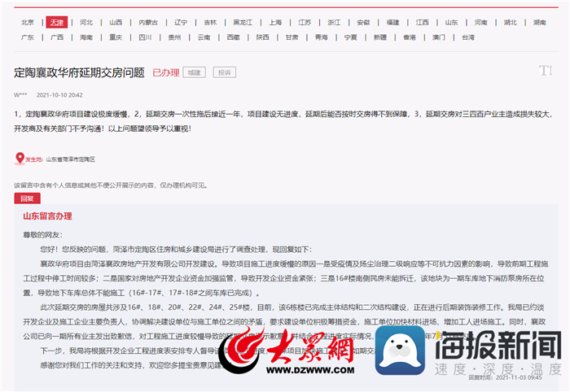Select the 西藏 link
Viewport: 570px width, 392px height.
coord(234,37)
